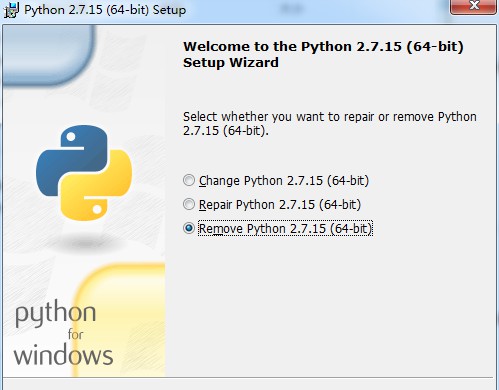Click the 'Welcome to the Python 2.7.15' heading
The image size is (499, 390).
tap(323, 54)
